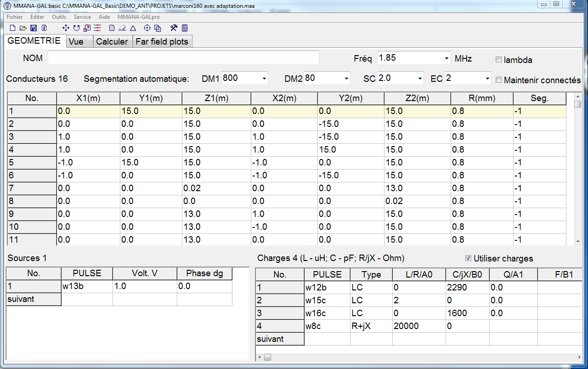Screen dimensions: 588x369
Task: Enable the lambda checkbox
Action: 499,60
